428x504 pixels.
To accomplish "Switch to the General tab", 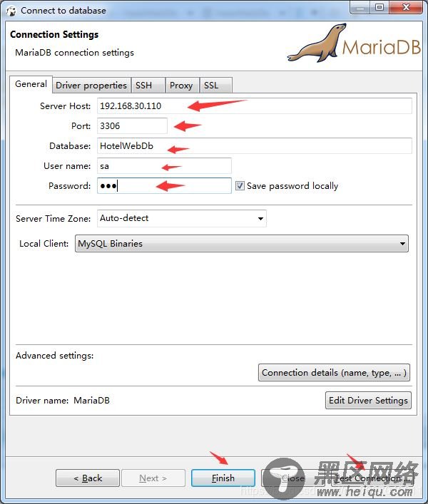I will (x=31, y=84).
